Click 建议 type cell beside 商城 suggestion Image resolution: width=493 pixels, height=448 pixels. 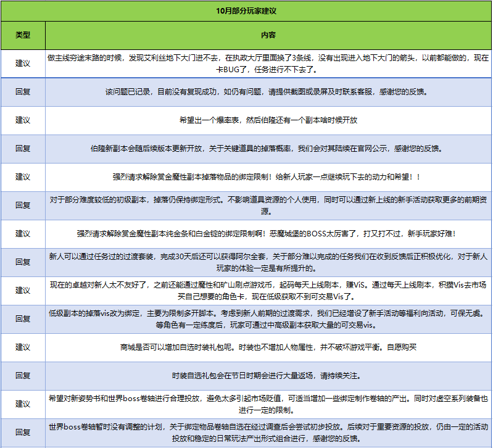(23, 347)
